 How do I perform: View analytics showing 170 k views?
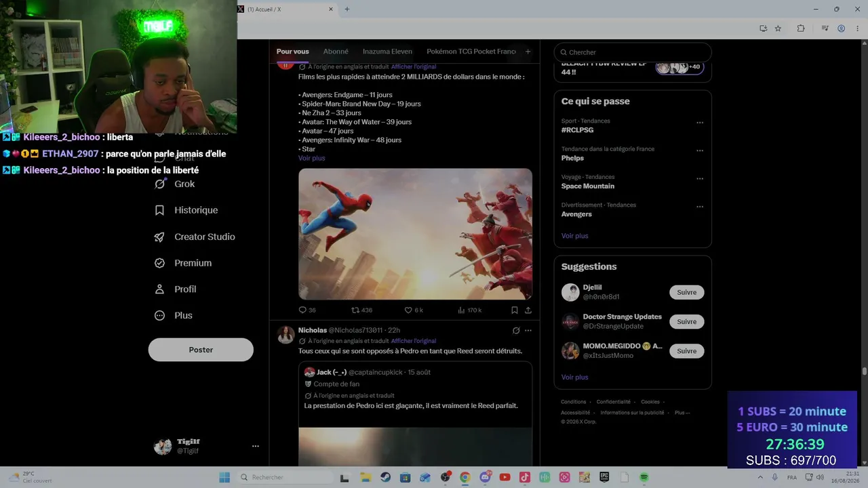[469, 310]
